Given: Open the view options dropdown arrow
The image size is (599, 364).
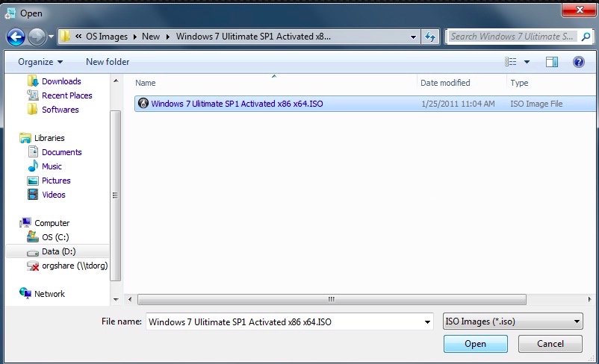Looking at the screenshot, I should tap(527, 62).
